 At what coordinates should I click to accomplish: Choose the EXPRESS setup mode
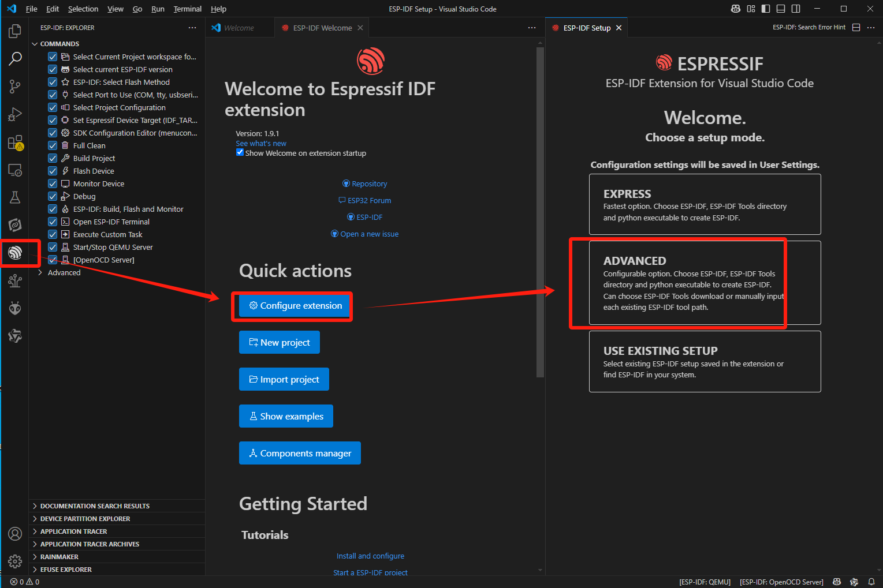705,204
